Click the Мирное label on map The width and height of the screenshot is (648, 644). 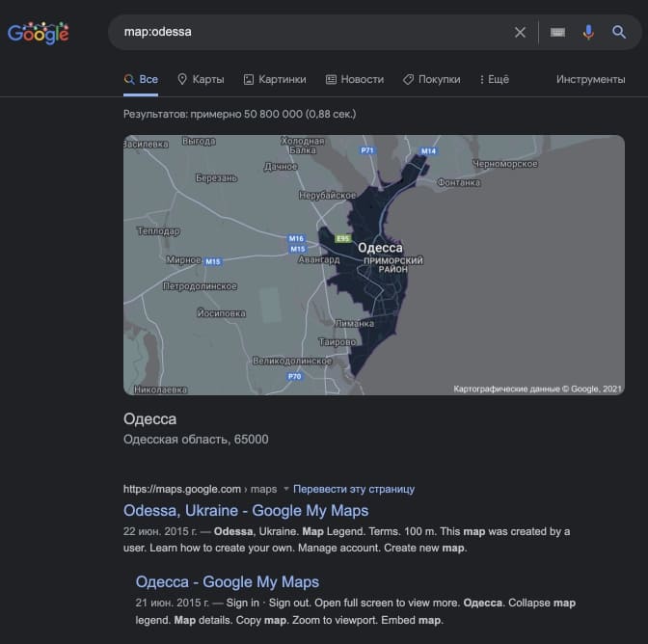click(x=183, y=260)
